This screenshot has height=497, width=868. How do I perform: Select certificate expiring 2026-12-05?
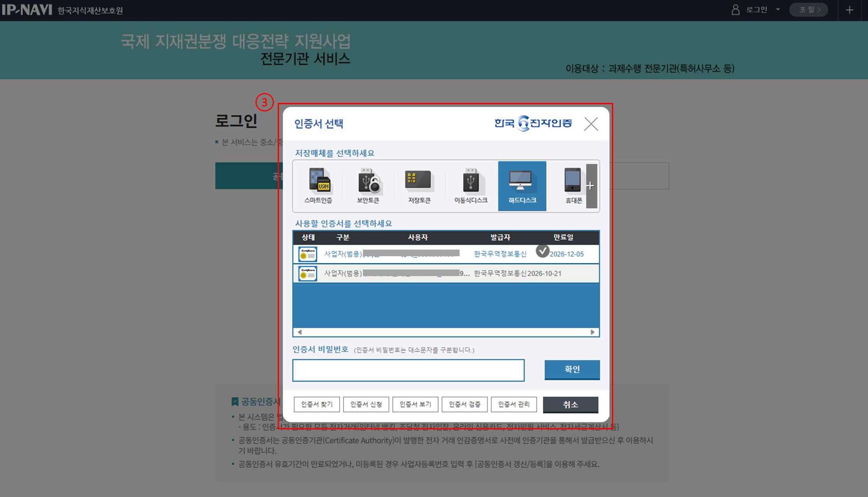[x=446, y=254]
